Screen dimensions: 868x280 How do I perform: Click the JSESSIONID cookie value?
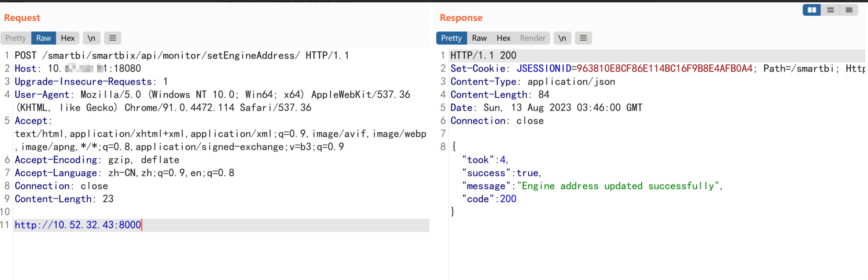tap(665, 69)
